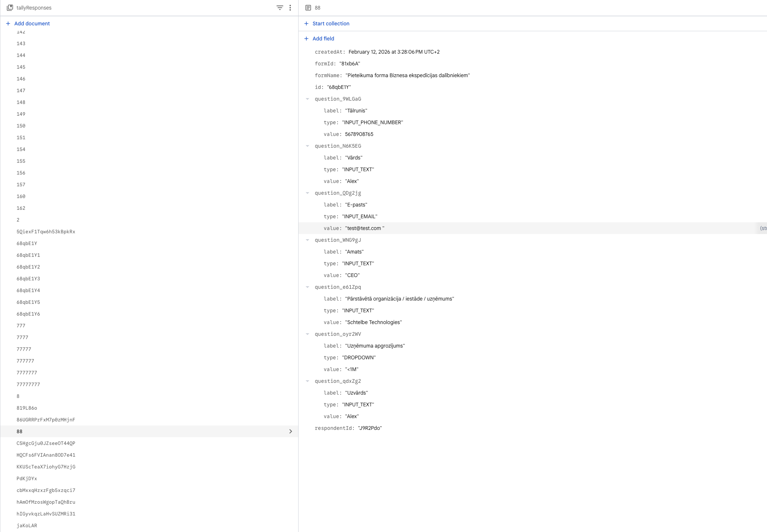
Task: Collapse the question_qdxZg2 field group
Action: (x=308, y=381)
